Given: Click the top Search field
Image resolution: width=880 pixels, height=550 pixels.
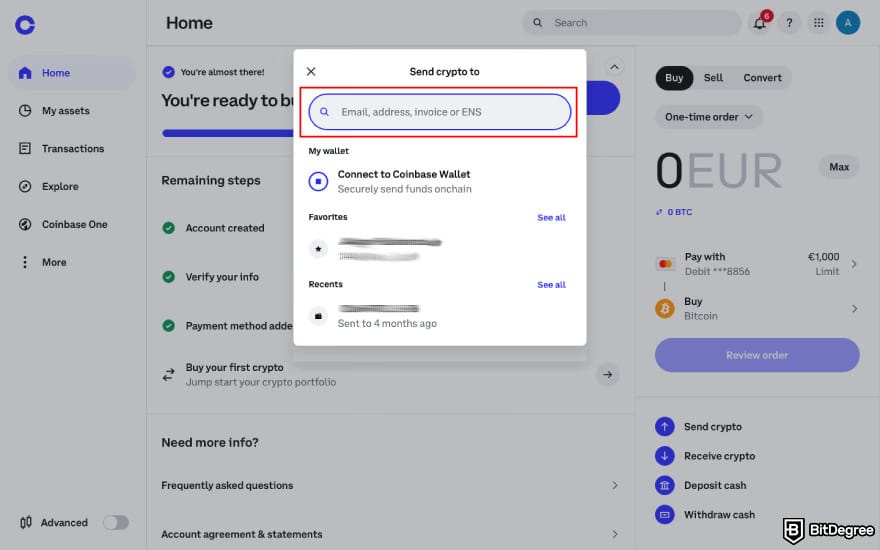Looking at the screenshot, I should click(x=632, y=23).
